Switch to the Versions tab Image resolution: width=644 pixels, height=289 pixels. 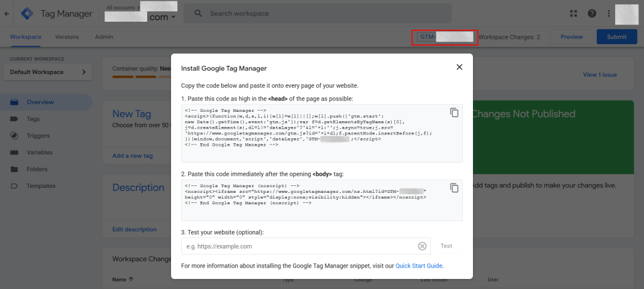[67, 36]
